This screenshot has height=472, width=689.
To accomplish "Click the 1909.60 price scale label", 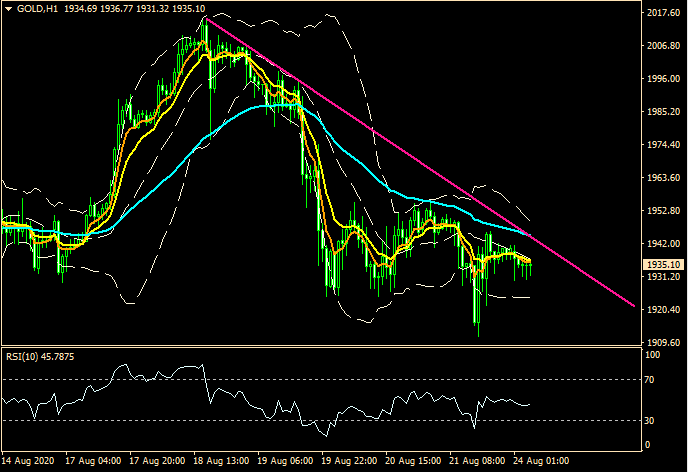I will pos(661,342).
